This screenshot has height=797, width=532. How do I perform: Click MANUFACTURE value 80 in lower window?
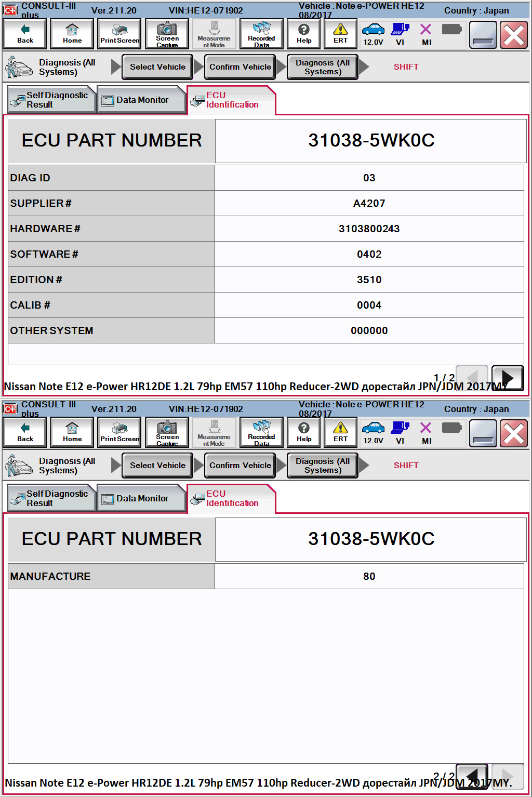click(369, 576)
